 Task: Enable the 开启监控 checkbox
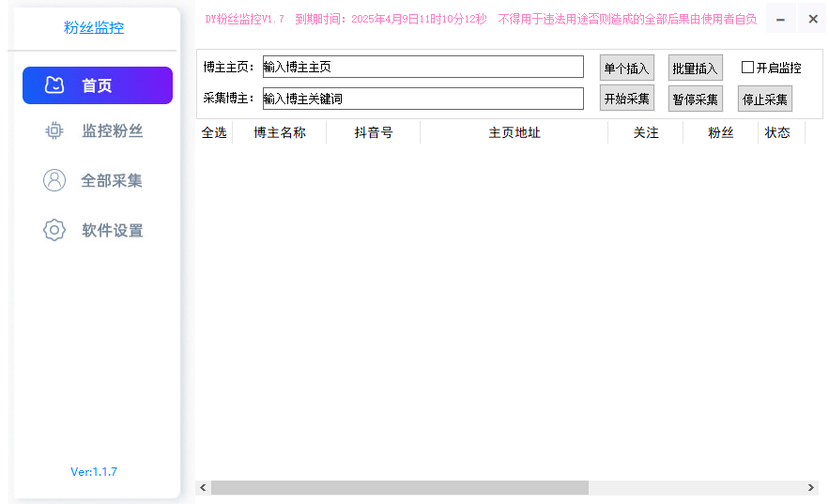[747, 68]
